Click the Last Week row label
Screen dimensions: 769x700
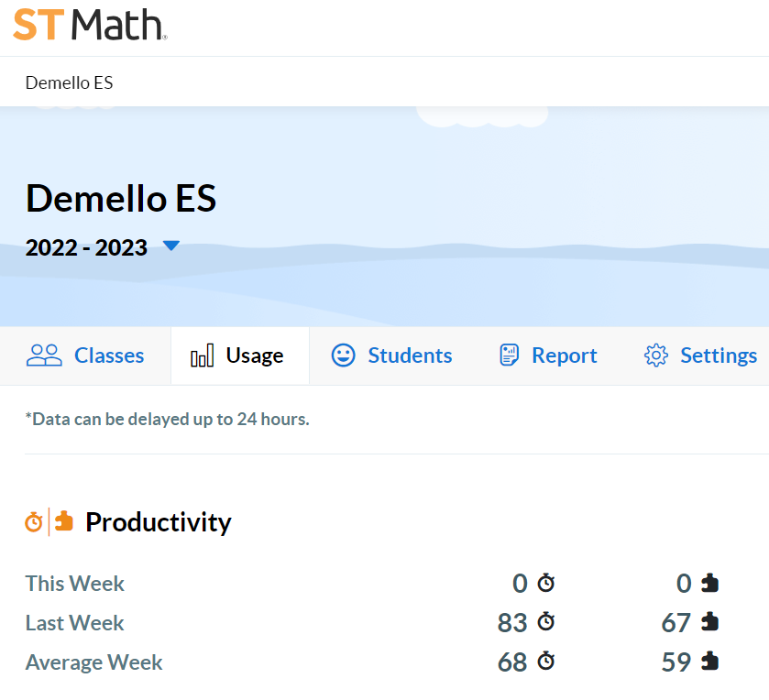pyautogui.click(x=74, y=623)
